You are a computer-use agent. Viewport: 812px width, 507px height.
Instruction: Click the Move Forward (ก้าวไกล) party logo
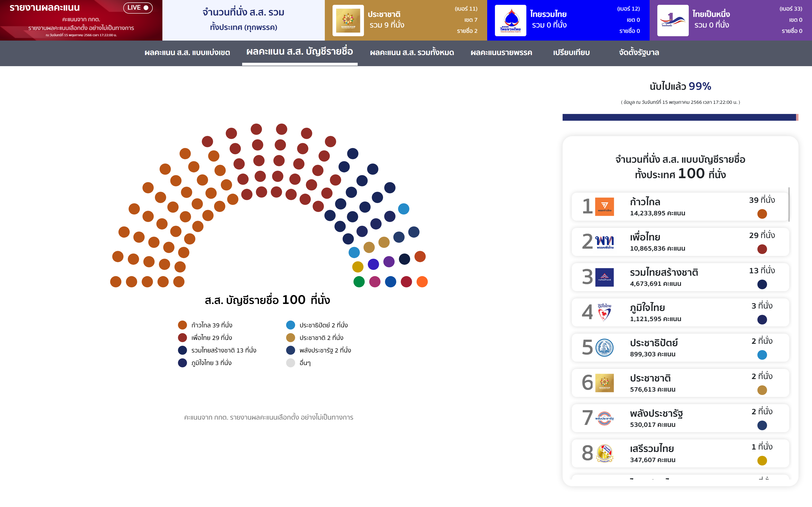[604, 207]
